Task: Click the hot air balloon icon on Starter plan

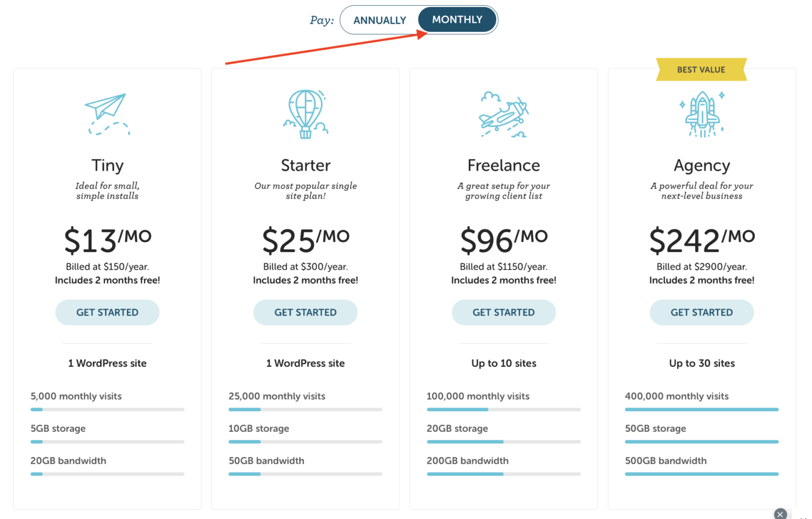Action: [306, 114]
